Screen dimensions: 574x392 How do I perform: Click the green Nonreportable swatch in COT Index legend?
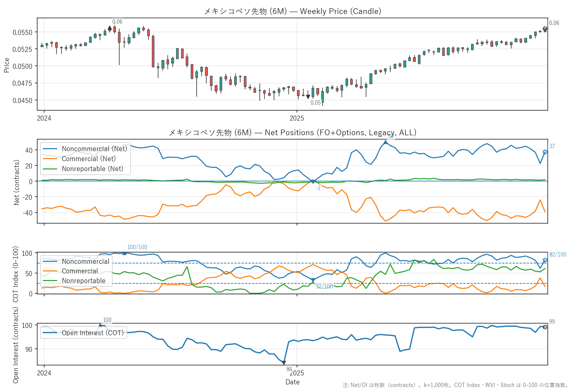point(50,281)
